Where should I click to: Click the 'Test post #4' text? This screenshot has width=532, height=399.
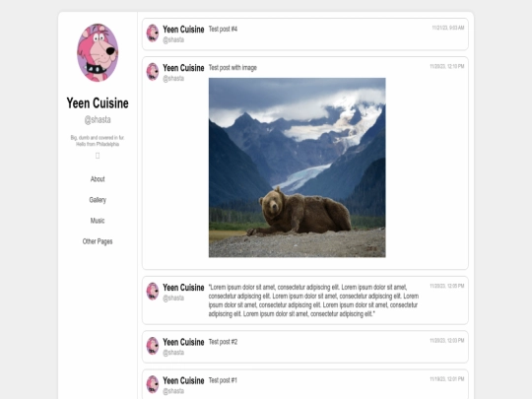pos(223,30)
